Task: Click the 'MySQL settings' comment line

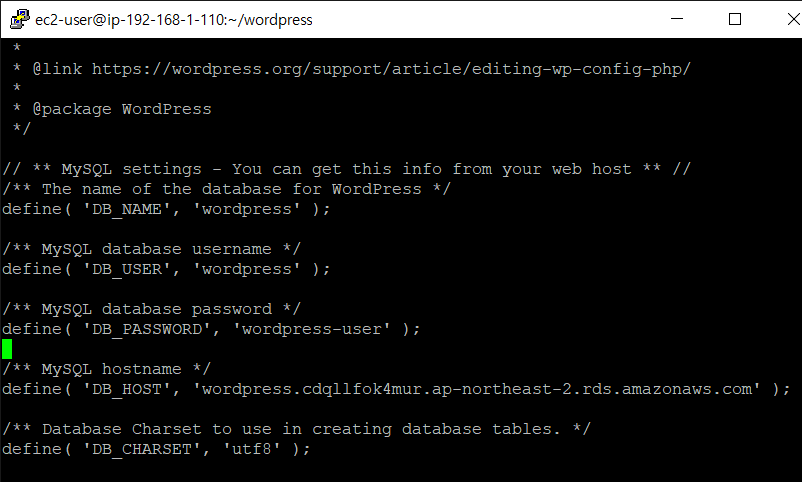Action: [x=346, y=169]
